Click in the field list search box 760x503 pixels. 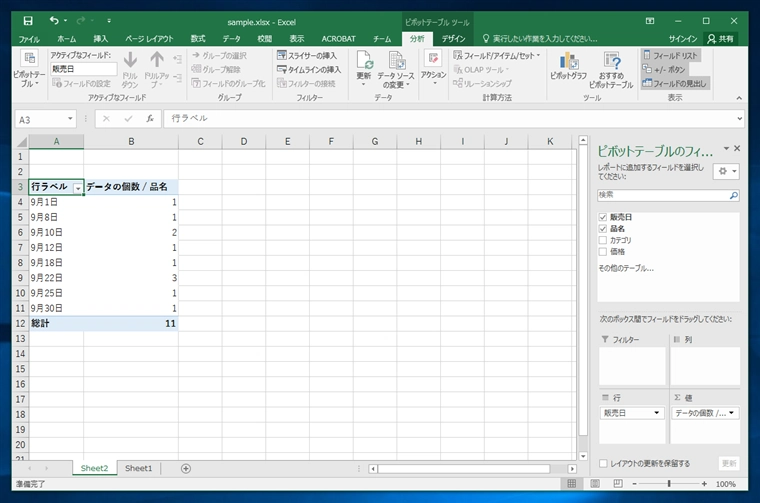(663, 195)
